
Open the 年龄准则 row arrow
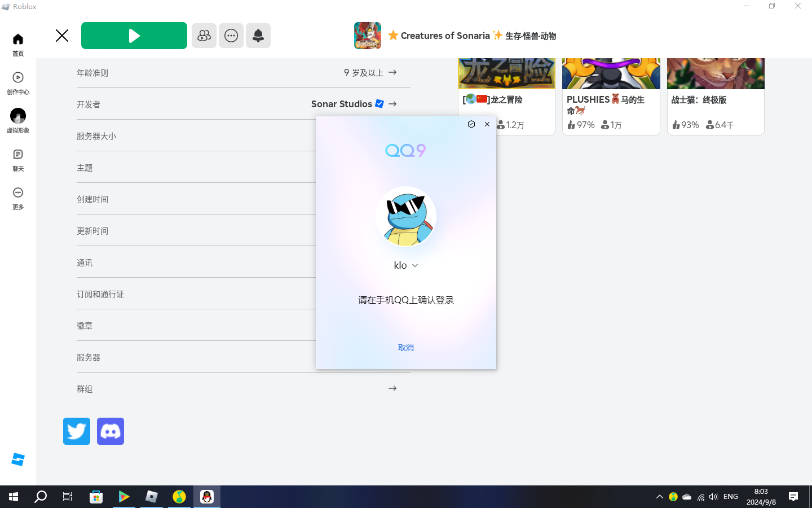click(392, 72)
